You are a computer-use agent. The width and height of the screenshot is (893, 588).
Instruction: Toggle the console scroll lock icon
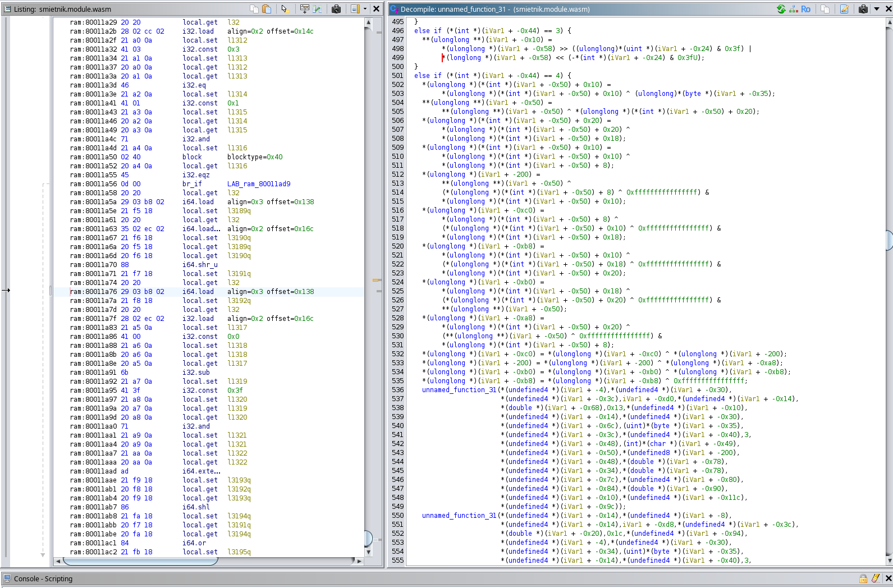coord(863,578)
